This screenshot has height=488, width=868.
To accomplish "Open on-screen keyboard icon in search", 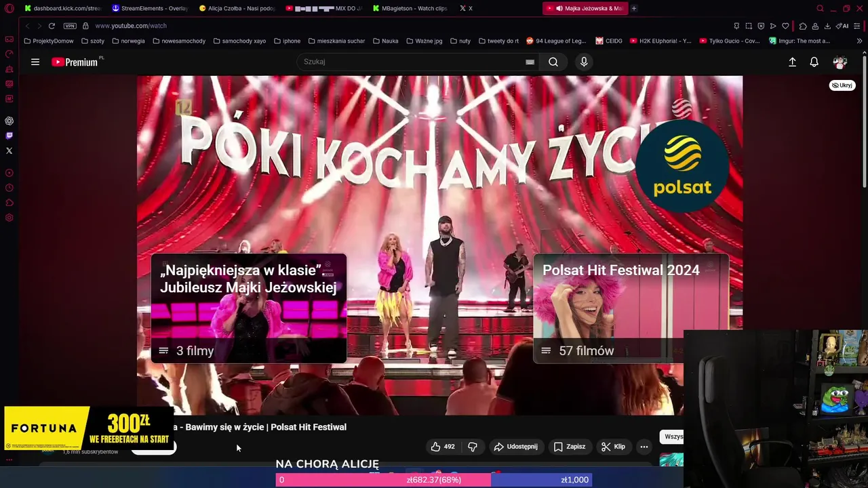I will pos(530,62).
